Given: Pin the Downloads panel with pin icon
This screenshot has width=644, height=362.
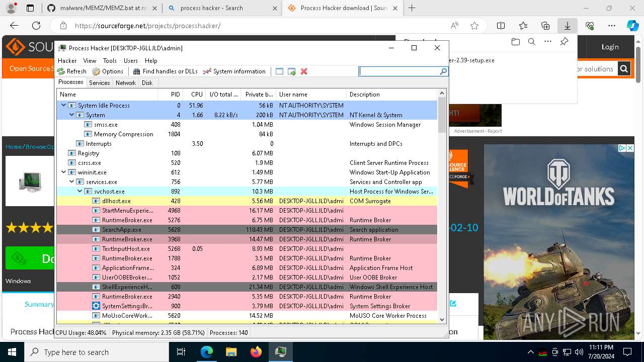Looking at the screenshot, I should (x=564, y=42).
